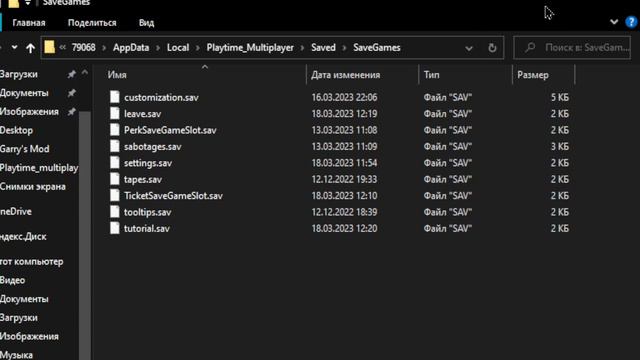The height and width of the screenshot is (360, 640).
Task: Sort by Тип column header
Action: [431, 75]
